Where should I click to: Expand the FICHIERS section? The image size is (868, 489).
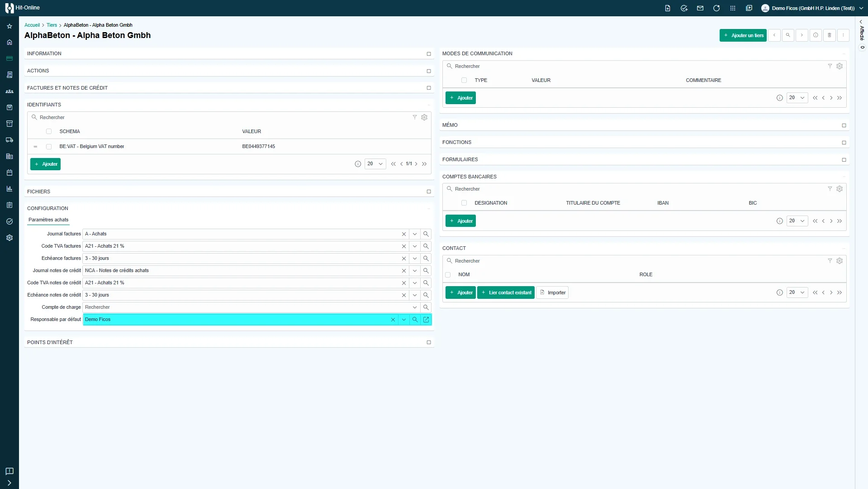429,192
